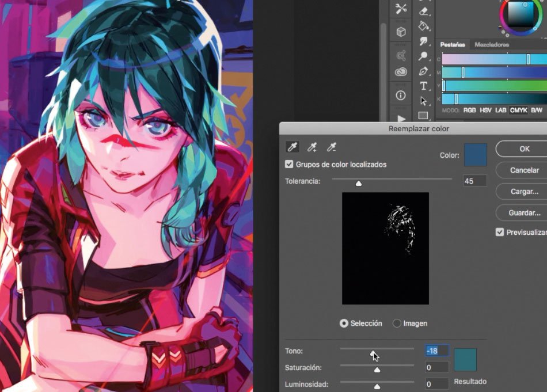
Task: Click the Luminosidad slider handle
Action: 377,386
